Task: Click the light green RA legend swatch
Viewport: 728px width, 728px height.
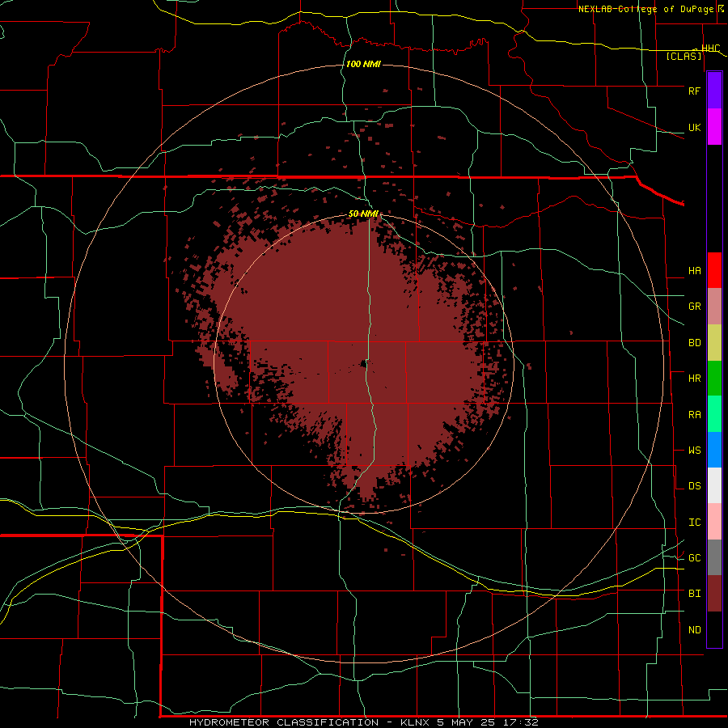Action: coord(714,414)
